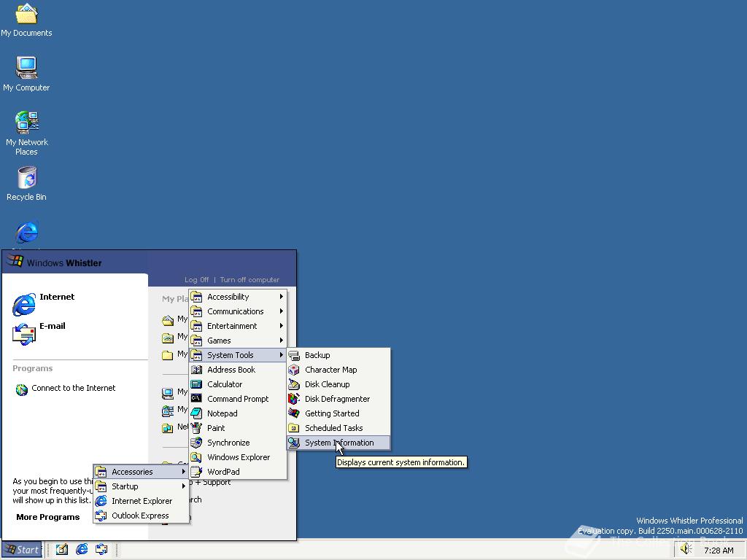Click the System Information icon
This screenshot has height=560, width=747.
point(294,443)
